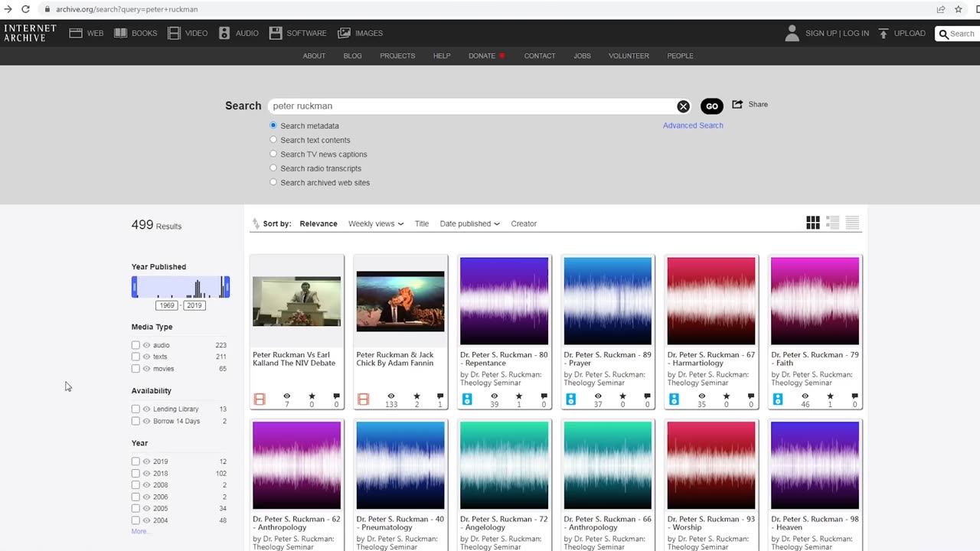Viewport: 980px width, 551px height.
Task: Click the Upload arrow icon
Action: coord(883,33)
